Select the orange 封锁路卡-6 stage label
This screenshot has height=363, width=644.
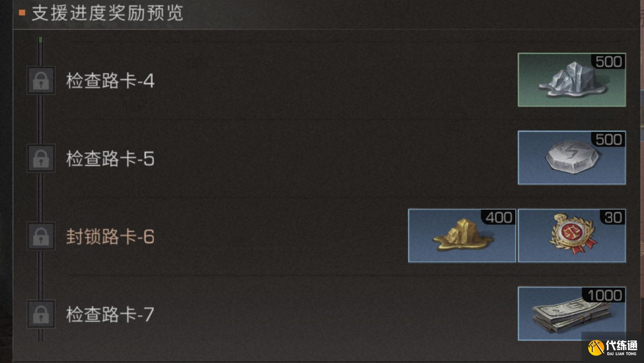pos(110,237)
